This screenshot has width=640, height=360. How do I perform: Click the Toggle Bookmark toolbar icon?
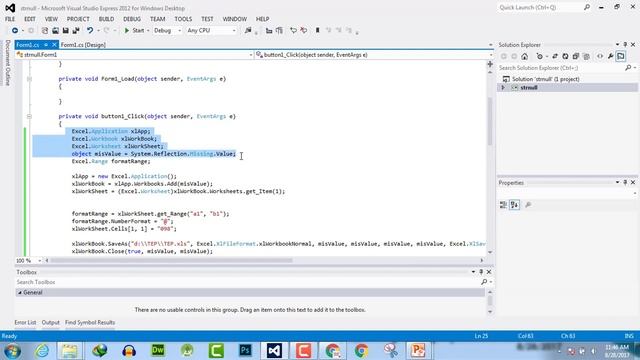[x=318, y=31]
